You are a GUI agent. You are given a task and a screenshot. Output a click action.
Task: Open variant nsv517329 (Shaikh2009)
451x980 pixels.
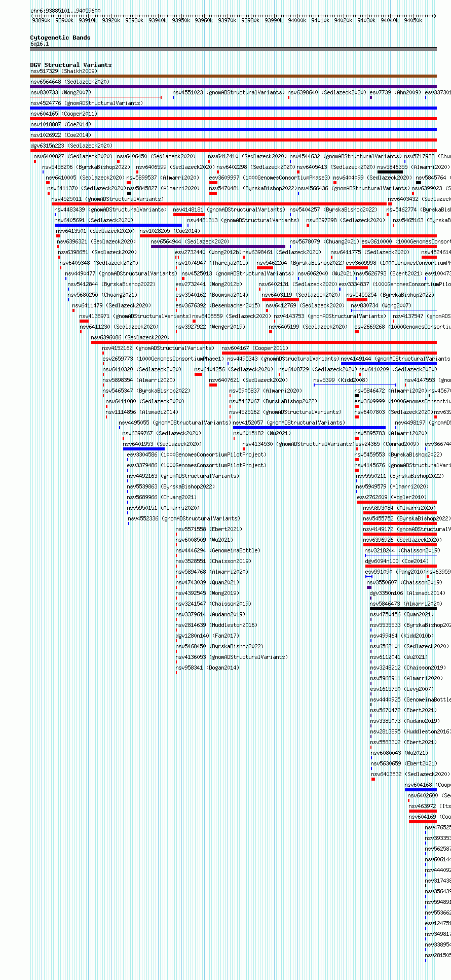[64, 72]
